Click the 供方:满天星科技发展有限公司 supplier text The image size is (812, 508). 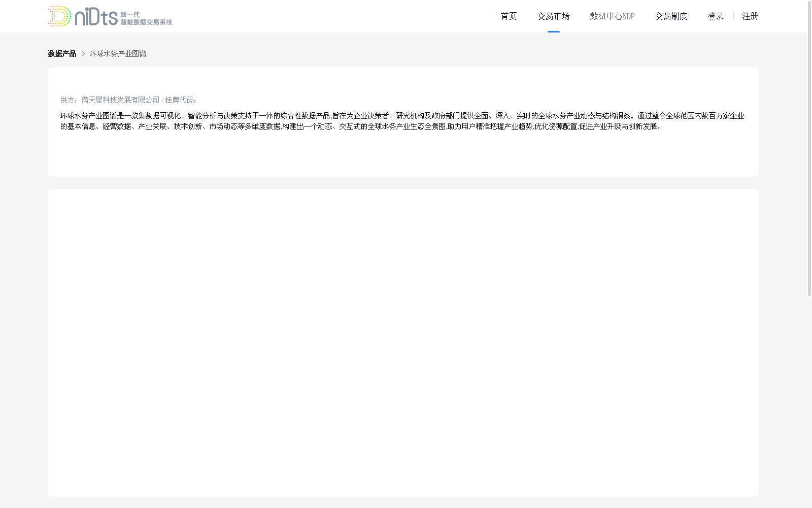pos(110,100)
